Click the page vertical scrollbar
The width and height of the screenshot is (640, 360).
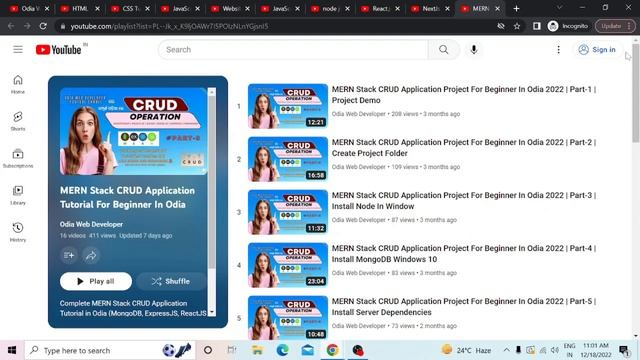coord(636,93)
